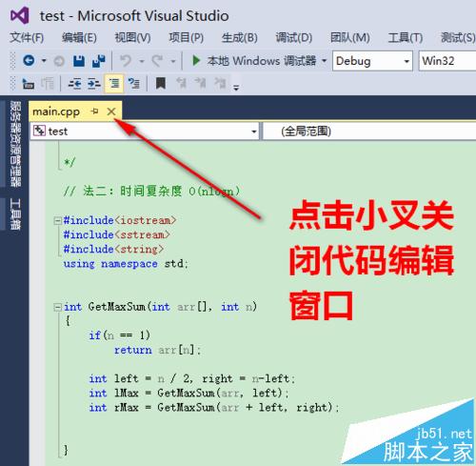Save the current file with disk icon

(79, 61)
